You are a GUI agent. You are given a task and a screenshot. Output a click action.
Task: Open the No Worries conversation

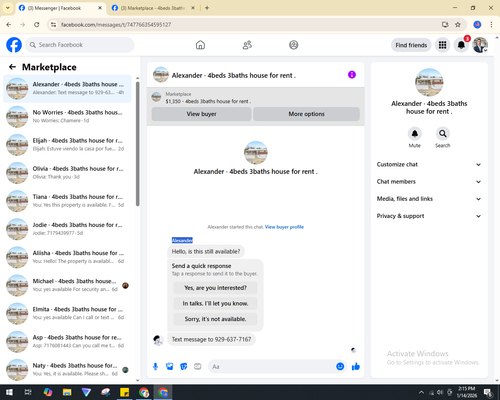67,117
